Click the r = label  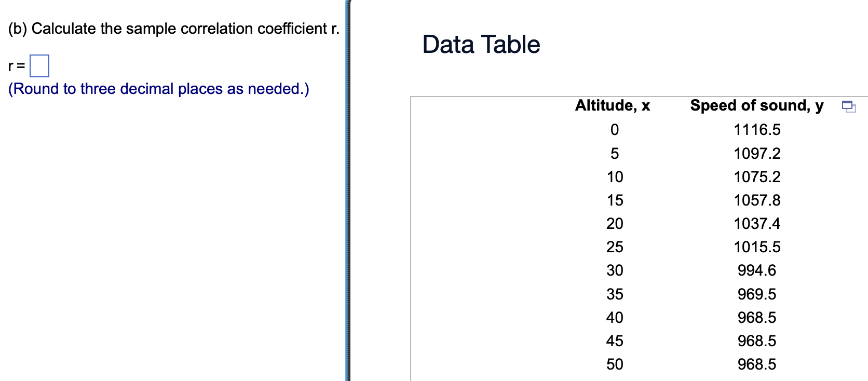15,66
